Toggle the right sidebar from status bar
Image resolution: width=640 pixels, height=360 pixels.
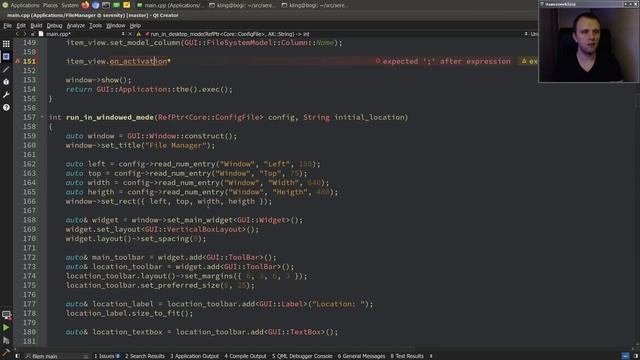click(x=636, y=356)
